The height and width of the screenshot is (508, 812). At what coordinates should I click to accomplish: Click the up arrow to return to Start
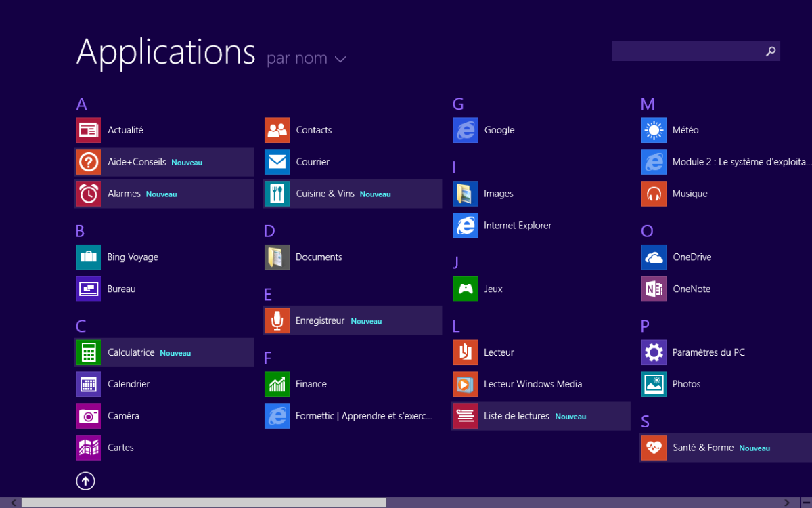(x=85, y=481)
